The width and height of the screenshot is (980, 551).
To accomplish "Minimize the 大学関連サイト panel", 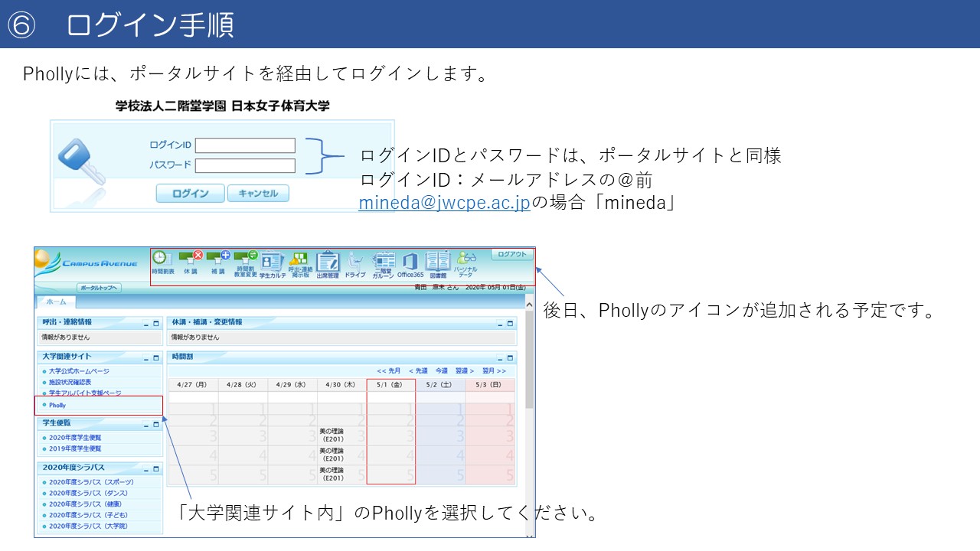I will (x=147, y=357).
